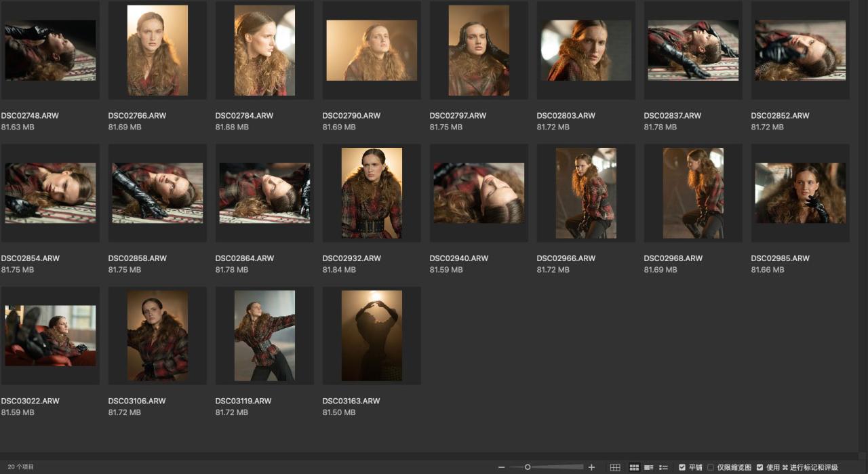
Task: Switch to list view layout
Action: click(664, 467)
